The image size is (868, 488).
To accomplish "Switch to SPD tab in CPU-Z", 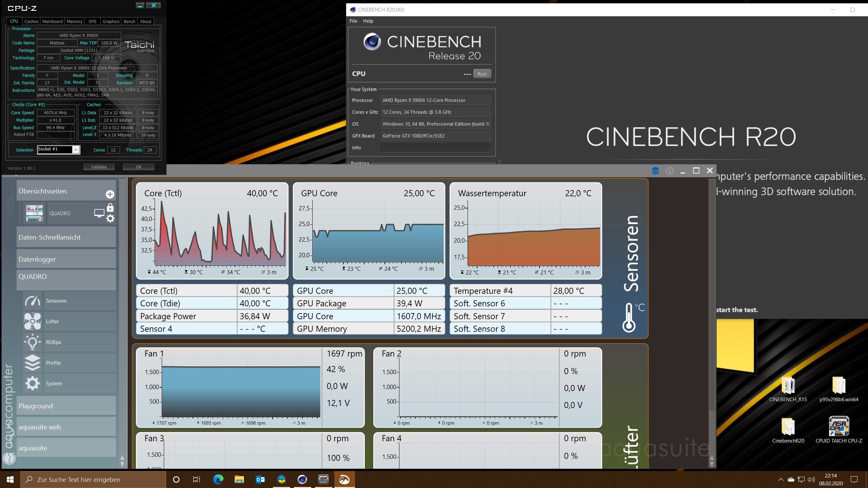I will point(92,21).
